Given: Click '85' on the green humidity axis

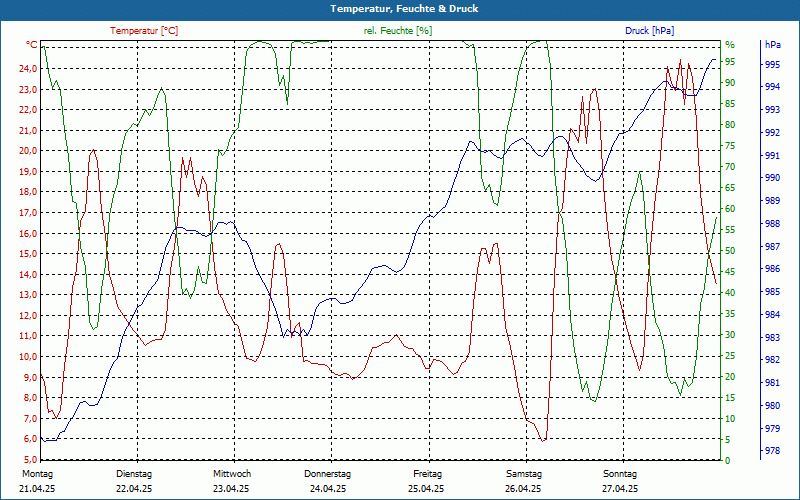Looking at the screenshot, I should pos(730,104).
